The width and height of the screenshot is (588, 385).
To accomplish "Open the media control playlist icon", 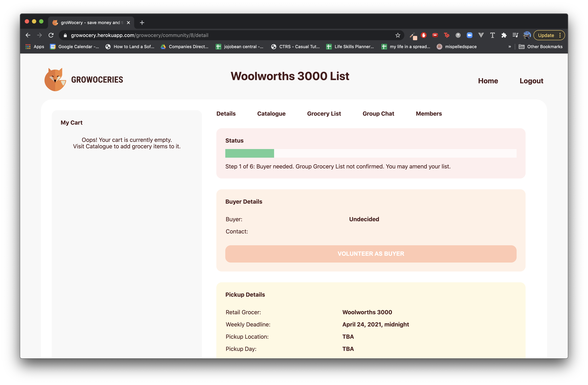I will coord(515,35).
